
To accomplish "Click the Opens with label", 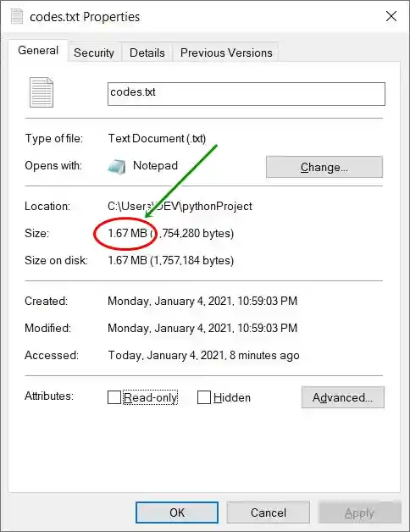I will click(x=53, y=165).
